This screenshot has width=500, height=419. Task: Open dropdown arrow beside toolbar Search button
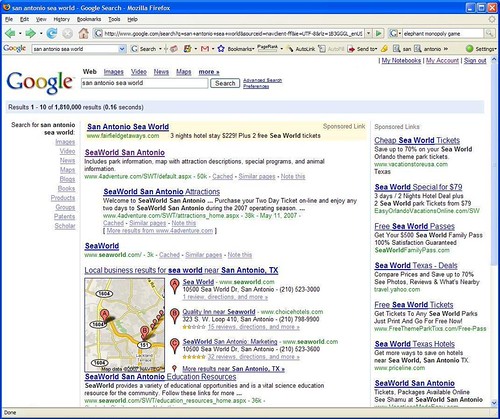[160, 49]
